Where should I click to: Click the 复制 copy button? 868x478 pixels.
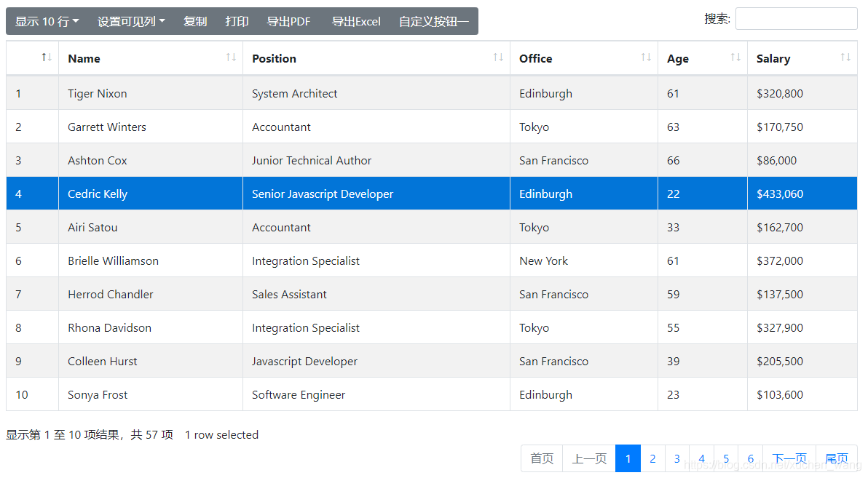click(195, 21)
